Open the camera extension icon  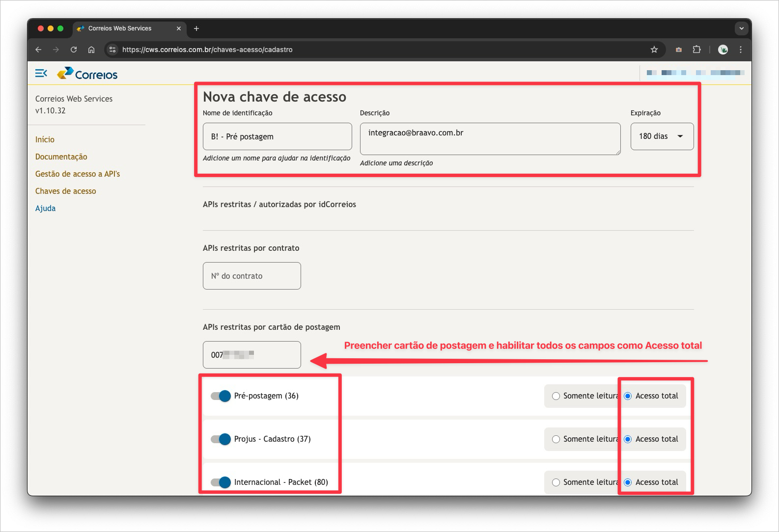click(x=679, y=50)
